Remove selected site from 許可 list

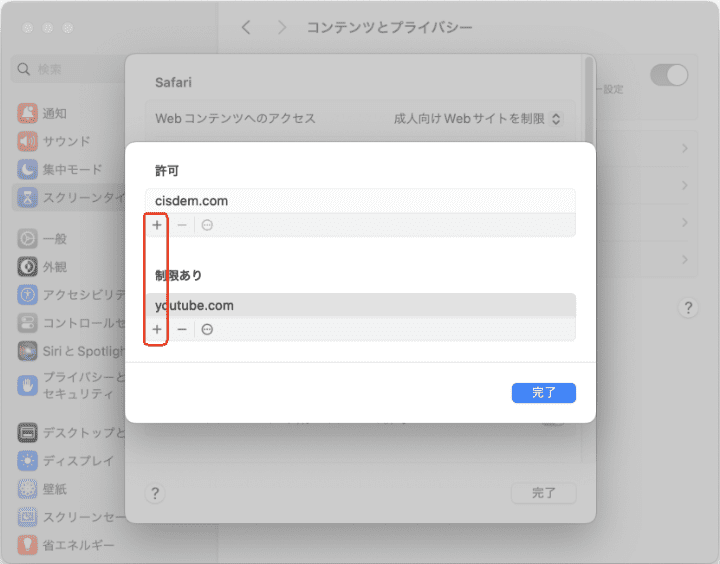pyautogui.click(x=182, y=225)
